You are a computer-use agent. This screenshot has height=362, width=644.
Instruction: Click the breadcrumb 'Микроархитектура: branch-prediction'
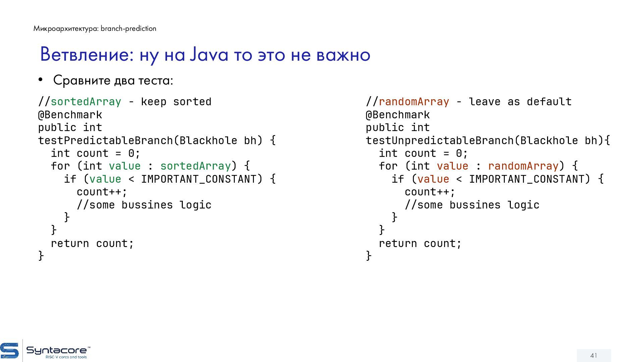pyautogui.click(x=95, y=28)
